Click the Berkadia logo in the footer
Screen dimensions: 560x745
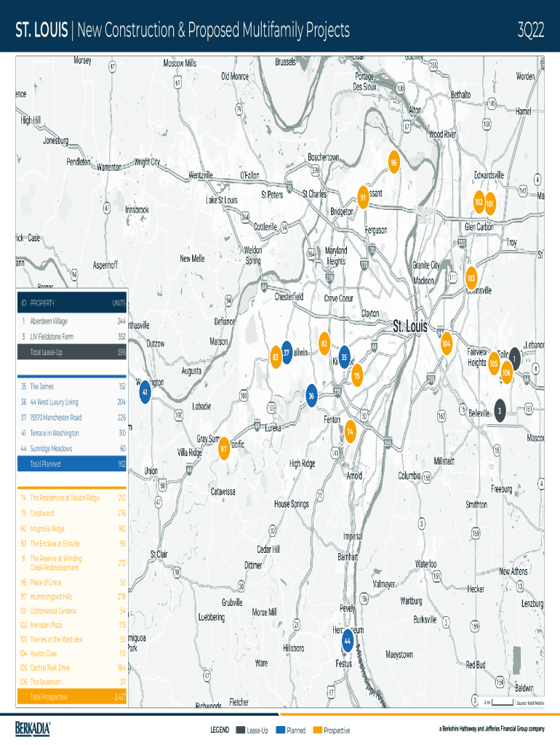click(33, 728)
